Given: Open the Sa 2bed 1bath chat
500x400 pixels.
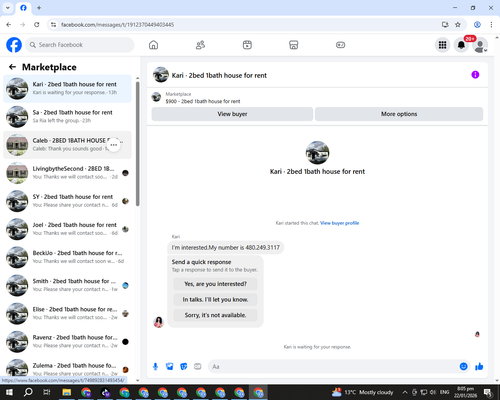Looking at the screenshot, I should click(x=67, y=117).
